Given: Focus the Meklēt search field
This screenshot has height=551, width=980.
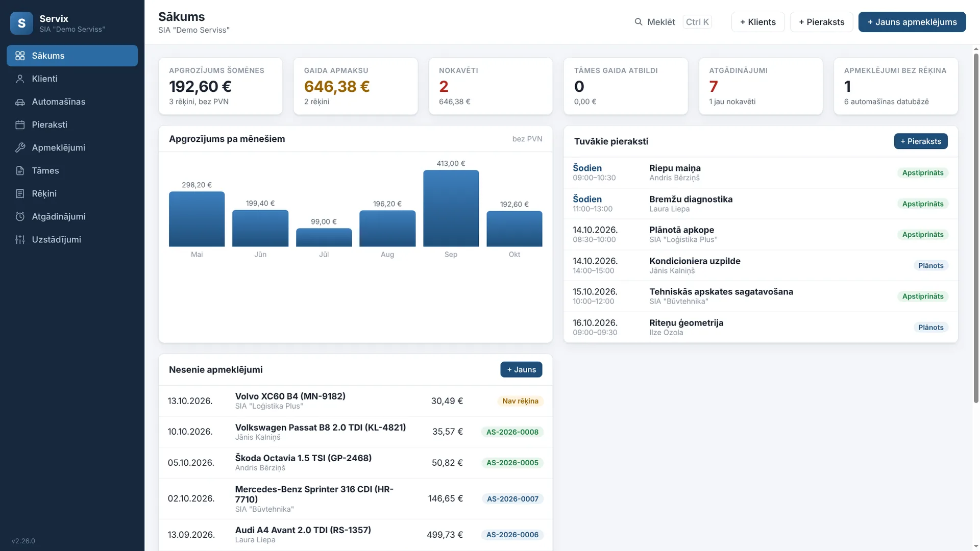Looking at the screenshot, I should coord(672,22).
